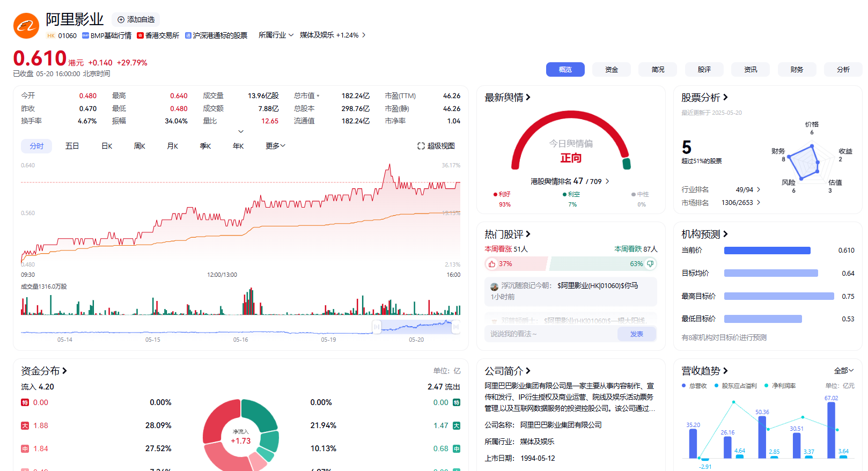Viewport: 868px width, 471px height.
Task: Click the 67.02 revenue bar
Action: [831, 430]
